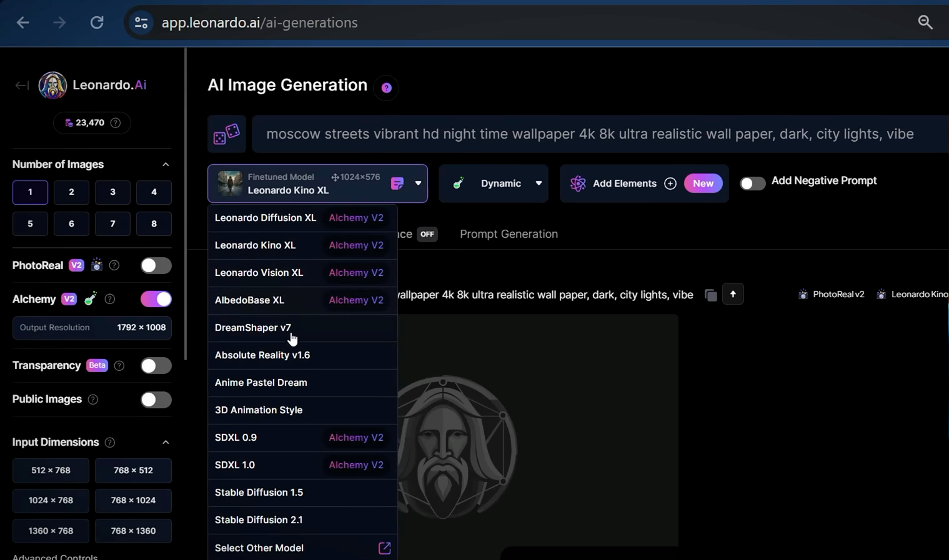Click the prompt text input field

(x=600, y=134)
